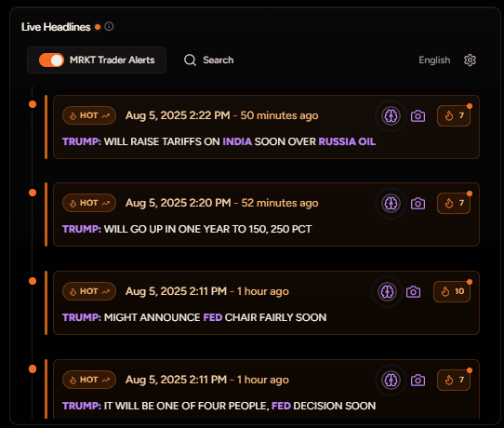The image size is (504, 428).
Task: Click the HOT badge on 2:20 PM headline
Action: click(89, 203)
